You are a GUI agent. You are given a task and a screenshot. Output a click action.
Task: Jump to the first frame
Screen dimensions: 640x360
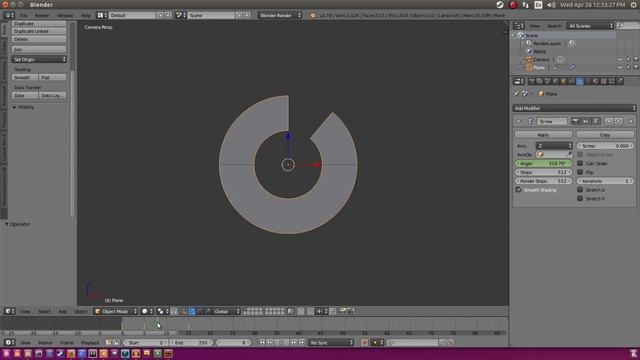[262, 342]
